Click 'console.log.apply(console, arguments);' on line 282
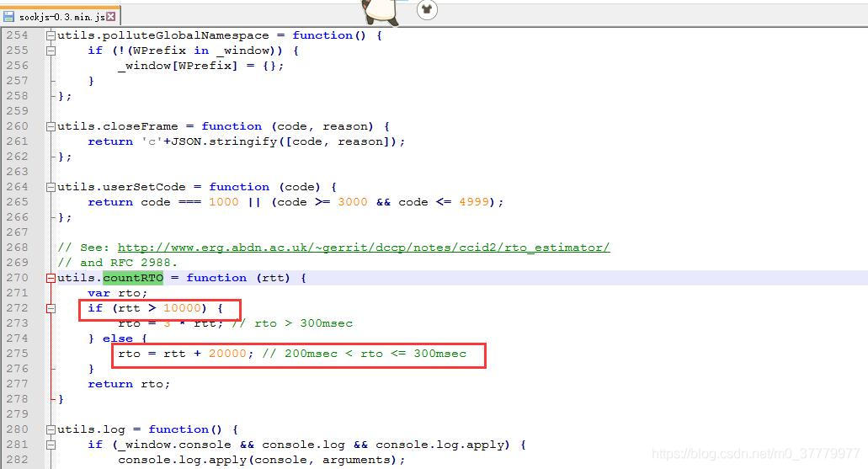The height and width of the screenshot is (469, 868). point(261,460)
